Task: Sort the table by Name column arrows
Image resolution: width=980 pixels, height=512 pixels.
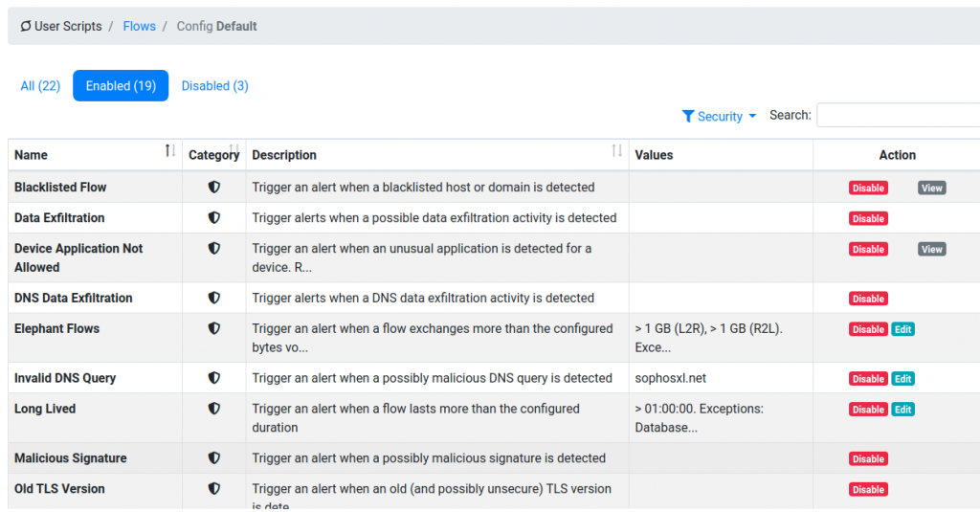Action: click(x=170, y=150)
